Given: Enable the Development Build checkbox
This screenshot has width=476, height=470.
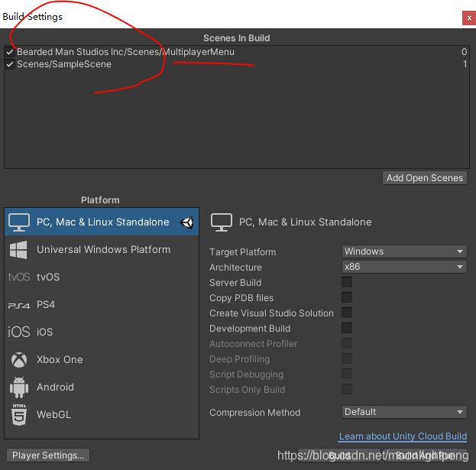Looking at the screenshot, I should click(x=347, y=328).
